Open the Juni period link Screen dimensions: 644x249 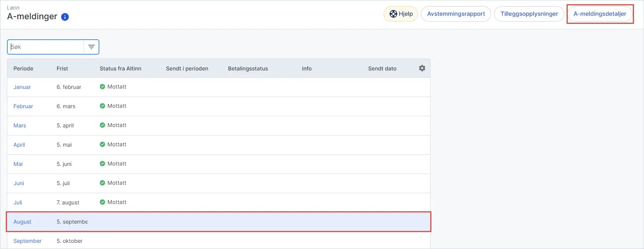tap(18, 183)
